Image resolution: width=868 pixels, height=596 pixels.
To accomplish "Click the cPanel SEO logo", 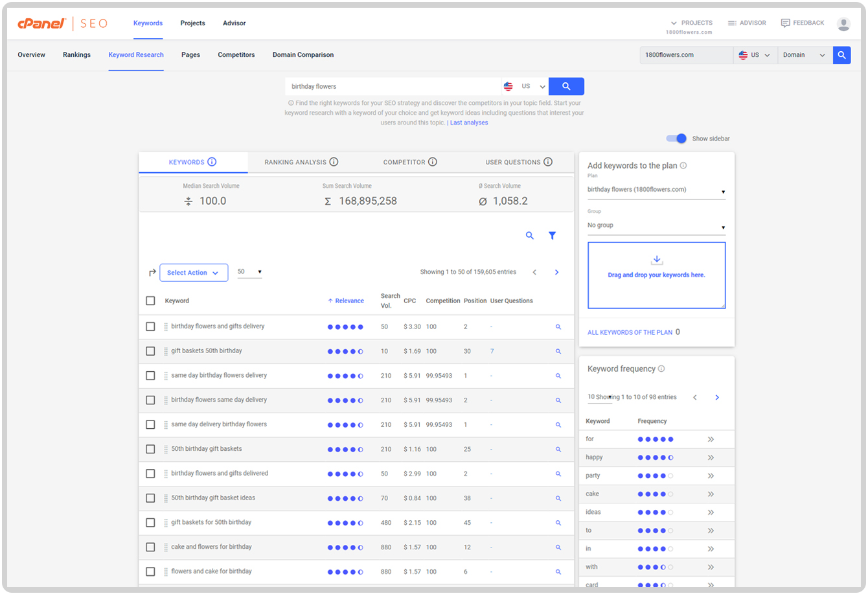I will [x=62, y=23].
